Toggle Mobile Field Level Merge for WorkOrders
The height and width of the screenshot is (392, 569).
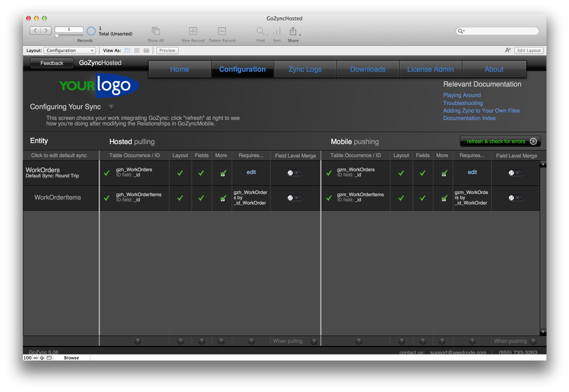coord(516,173)
